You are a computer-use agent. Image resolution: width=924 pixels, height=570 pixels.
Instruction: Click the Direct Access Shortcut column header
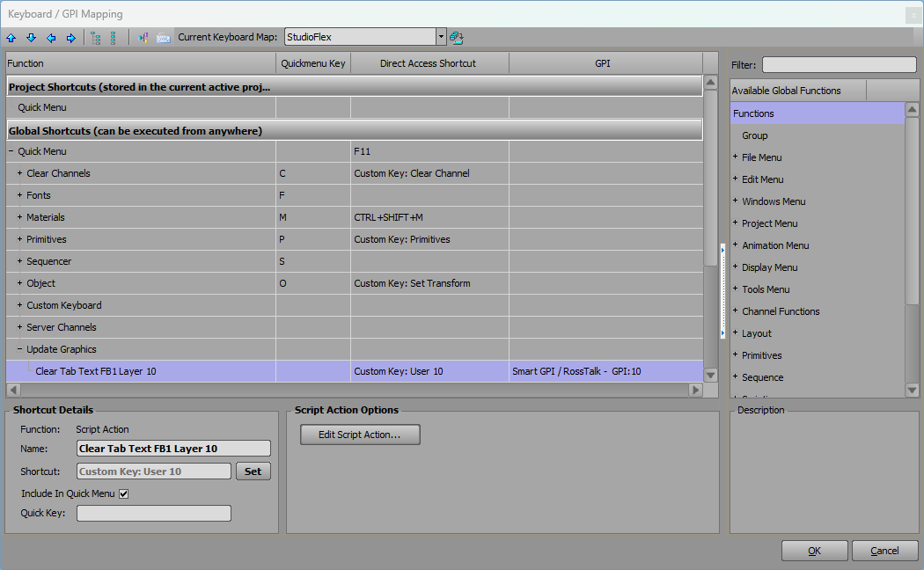(x=429, y=63)
